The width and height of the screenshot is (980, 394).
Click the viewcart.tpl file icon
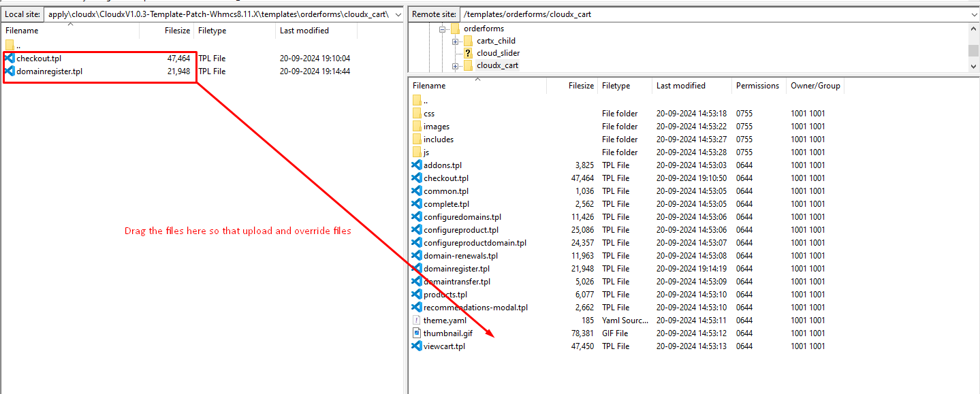[x=417, y=346]
